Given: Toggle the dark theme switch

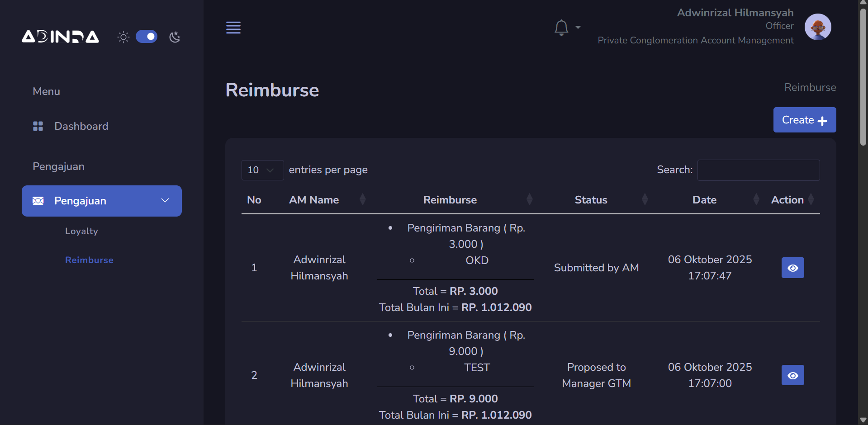Looking at the screenshot, I should pos(147,37).
